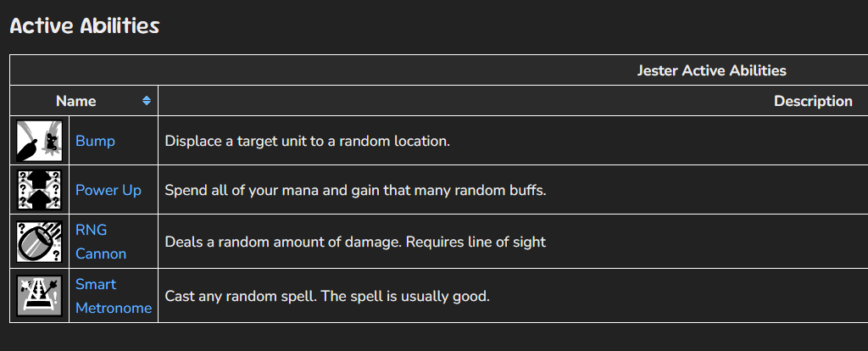Click blank page area below the abilities table

(x=434, y=337)
